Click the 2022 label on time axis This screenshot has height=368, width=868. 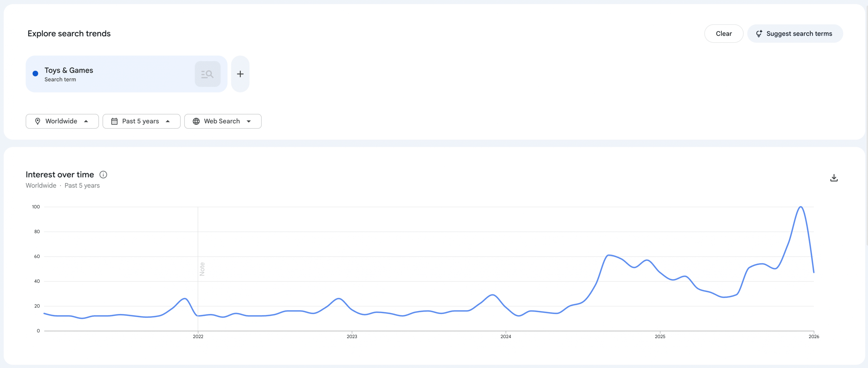[198, 336]
